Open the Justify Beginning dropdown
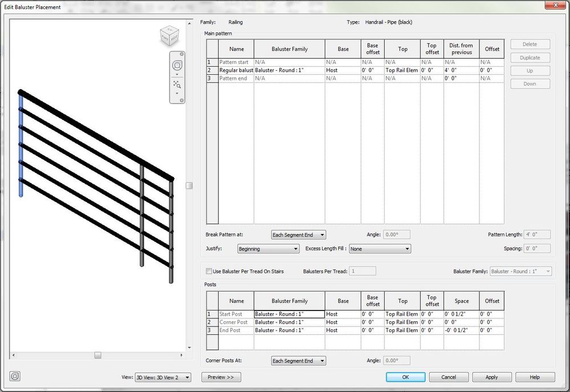Viewport: 570px width, 392px height. click(268, 249)
